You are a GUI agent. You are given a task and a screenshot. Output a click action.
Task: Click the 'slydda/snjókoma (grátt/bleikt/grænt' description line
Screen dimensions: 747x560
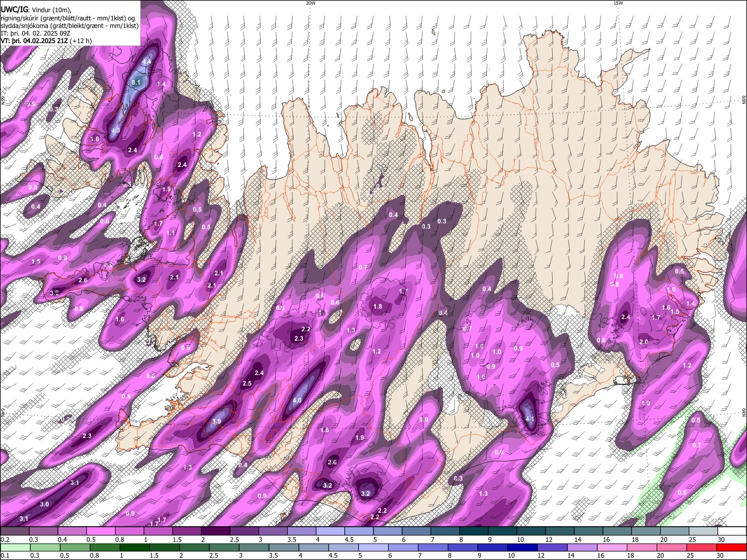(69, 26)
